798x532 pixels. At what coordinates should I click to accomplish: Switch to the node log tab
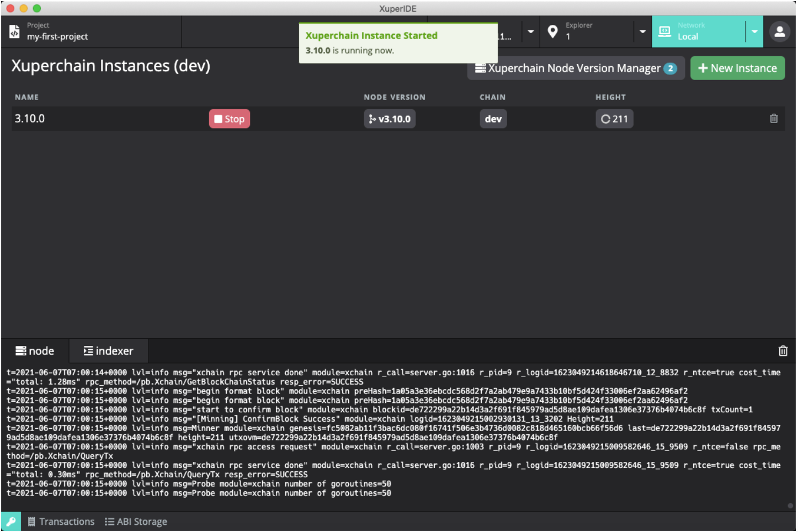pyautogui.click(x=35, y=351)
